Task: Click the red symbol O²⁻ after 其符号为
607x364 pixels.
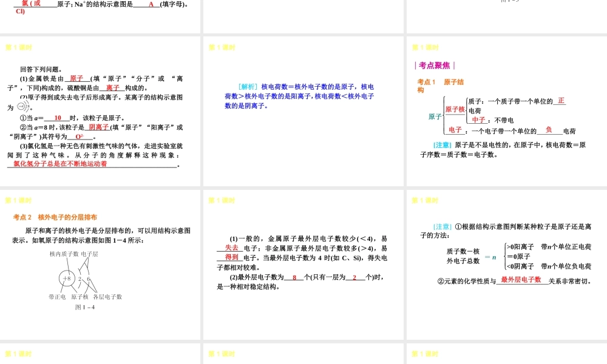Action: (x=80, y=136)
